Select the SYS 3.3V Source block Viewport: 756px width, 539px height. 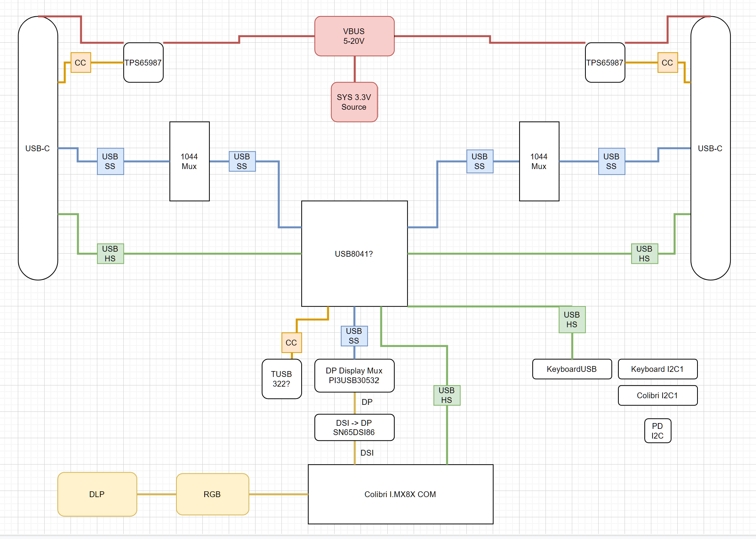[x=354, y=102]
